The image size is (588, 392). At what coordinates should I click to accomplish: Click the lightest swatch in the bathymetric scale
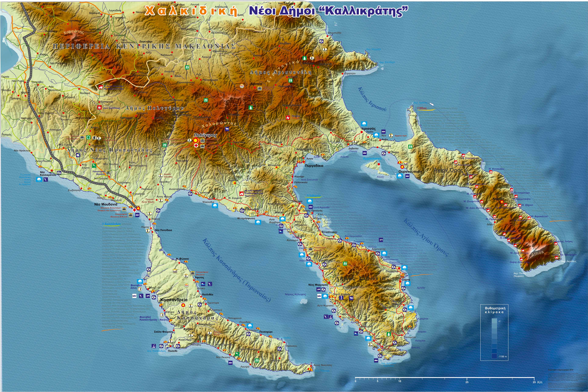click(x=494, y=321)
